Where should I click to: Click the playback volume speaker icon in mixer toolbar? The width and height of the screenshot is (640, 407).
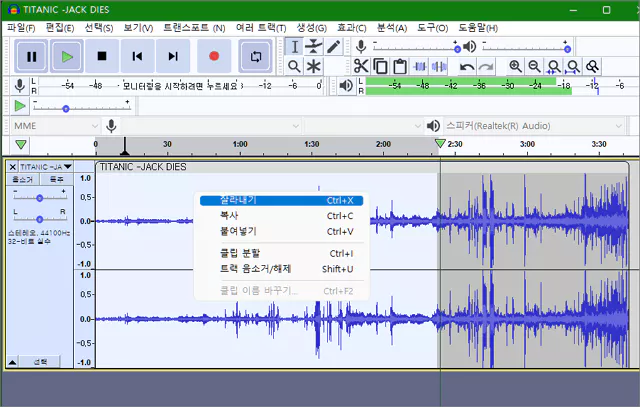(x=470, y=47)
